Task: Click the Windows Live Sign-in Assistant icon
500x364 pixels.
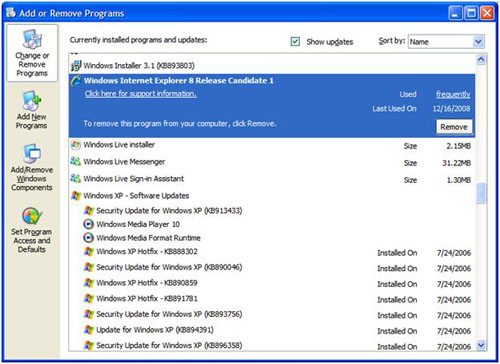Action: tap(76, 179)
